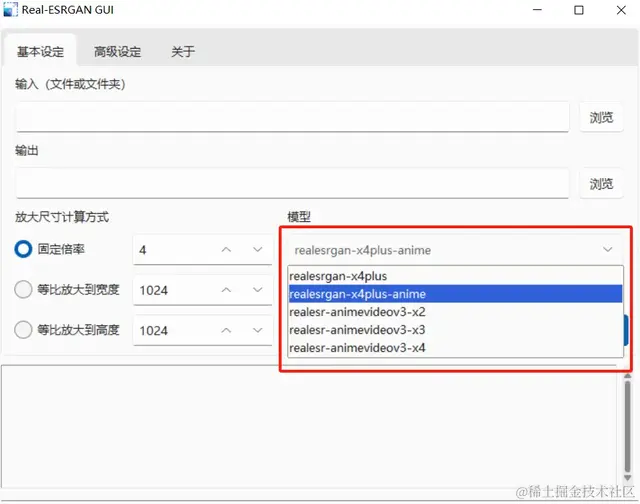Choose realesr-animevideov3-x3 model option

coord(456,330)
